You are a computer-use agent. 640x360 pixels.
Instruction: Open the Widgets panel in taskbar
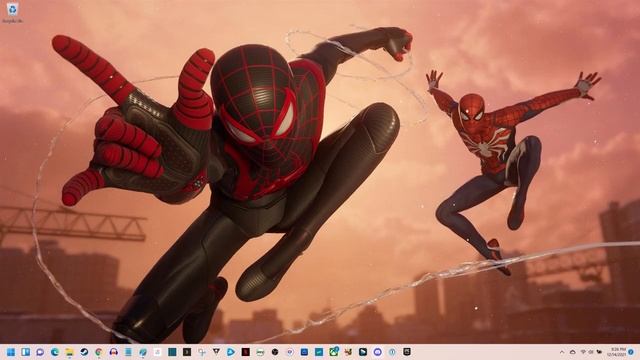(25, 352)
